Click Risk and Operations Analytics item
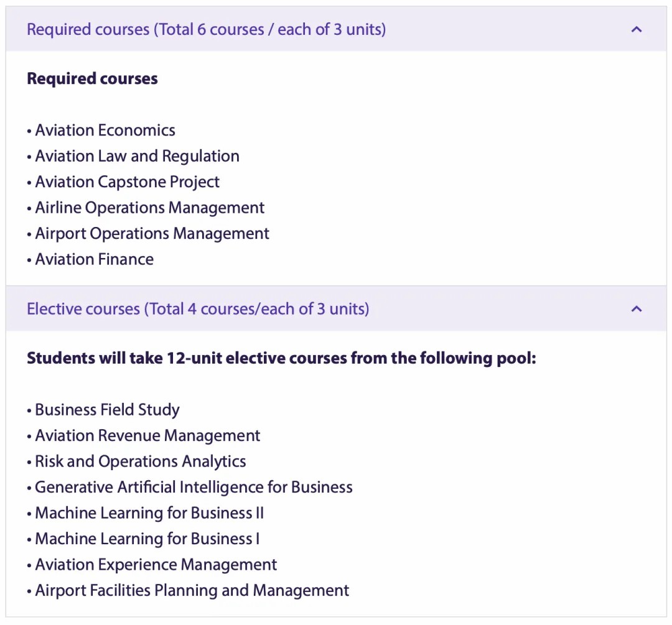 tap(140, 462)
